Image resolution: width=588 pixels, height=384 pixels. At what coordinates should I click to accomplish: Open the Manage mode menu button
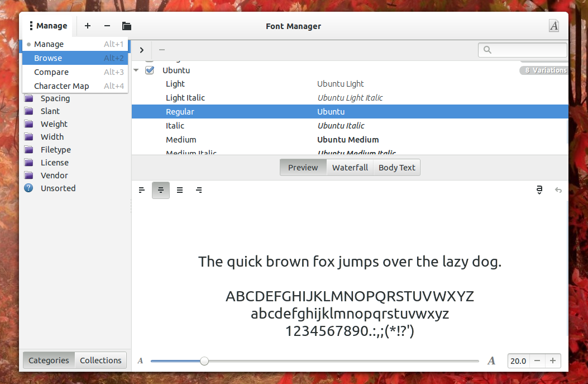coord(49,26)
